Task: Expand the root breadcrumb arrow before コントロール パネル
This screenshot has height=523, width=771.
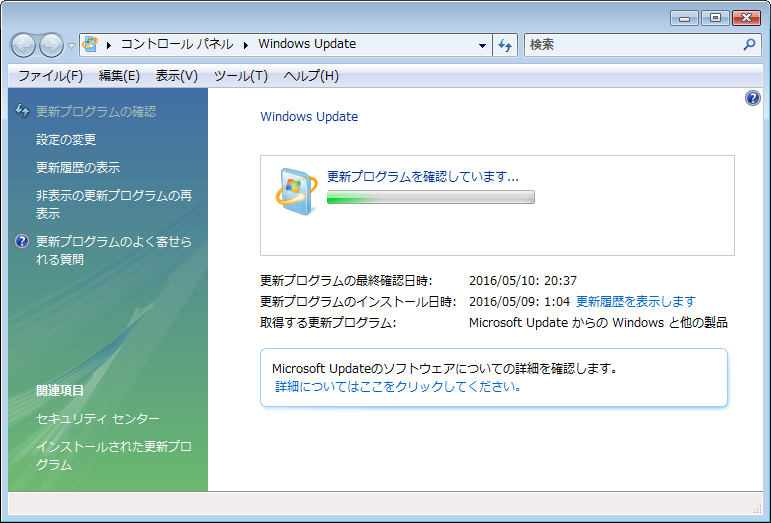Action: click(x=109, y=45)
